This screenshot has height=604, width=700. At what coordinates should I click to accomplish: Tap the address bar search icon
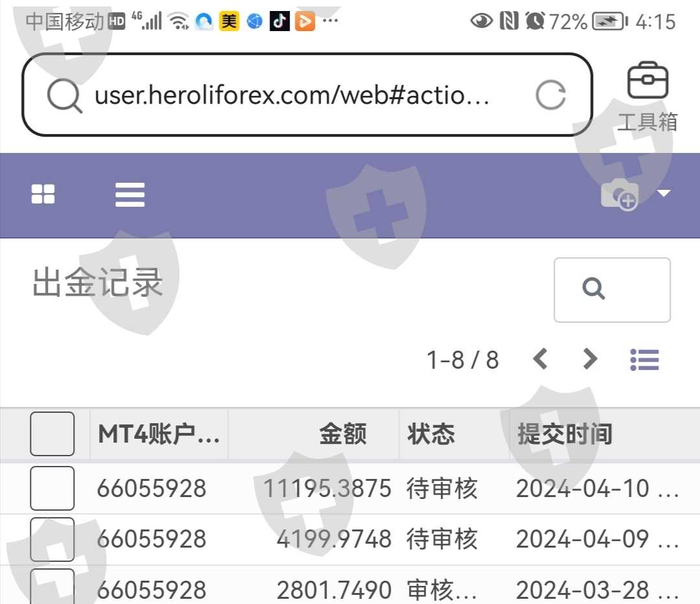click(64, 95)
